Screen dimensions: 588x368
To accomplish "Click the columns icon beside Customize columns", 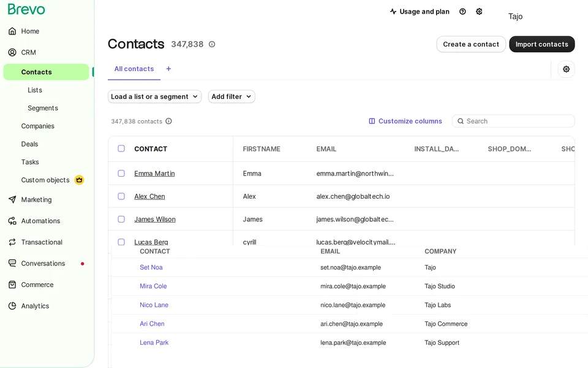I will [372, 121].
